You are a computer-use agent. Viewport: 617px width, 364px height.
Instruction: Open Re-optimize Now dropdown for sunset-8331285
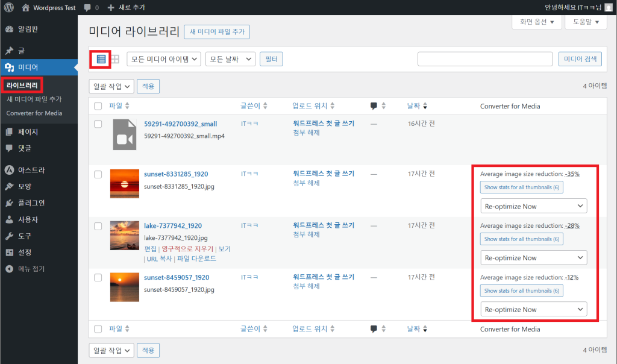(x=534, y=206)
